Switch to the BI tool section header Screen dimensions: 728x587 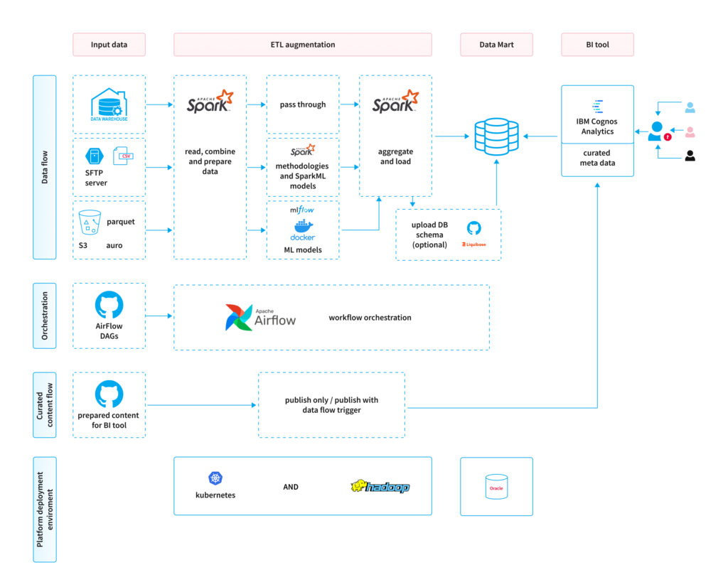(597, 44)
